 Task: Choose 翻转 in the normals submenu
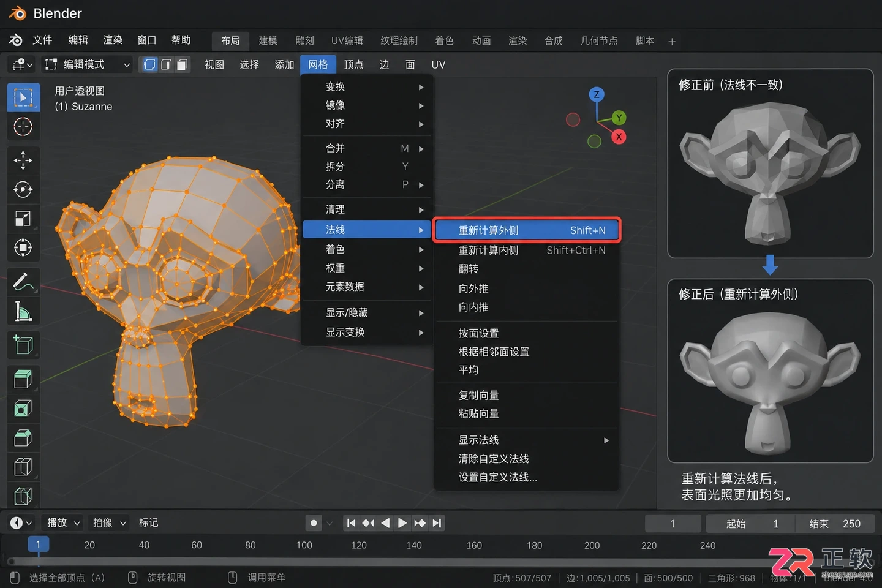(527, 269)
